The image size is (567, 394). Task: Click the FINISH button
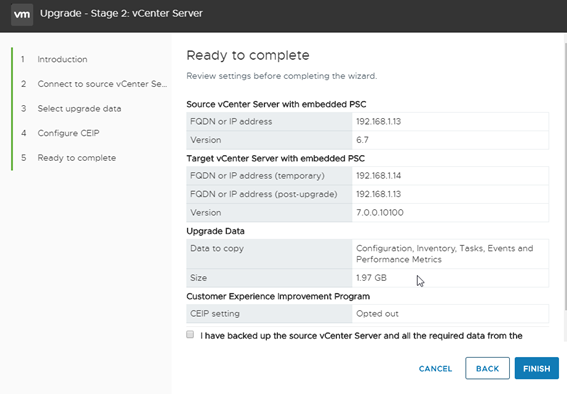coord(537,368)
